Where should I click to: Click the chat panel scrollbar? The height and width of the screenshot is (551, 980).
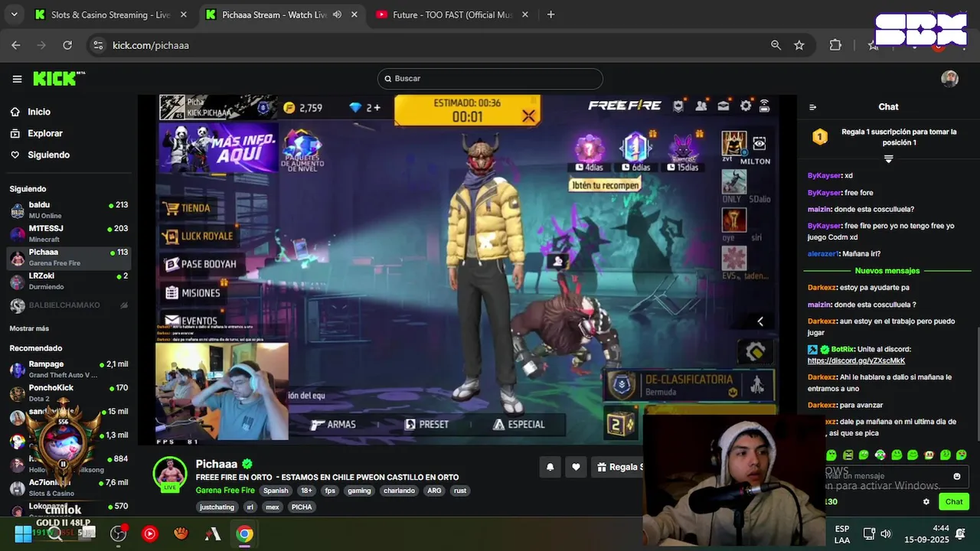tap(977, 383)
